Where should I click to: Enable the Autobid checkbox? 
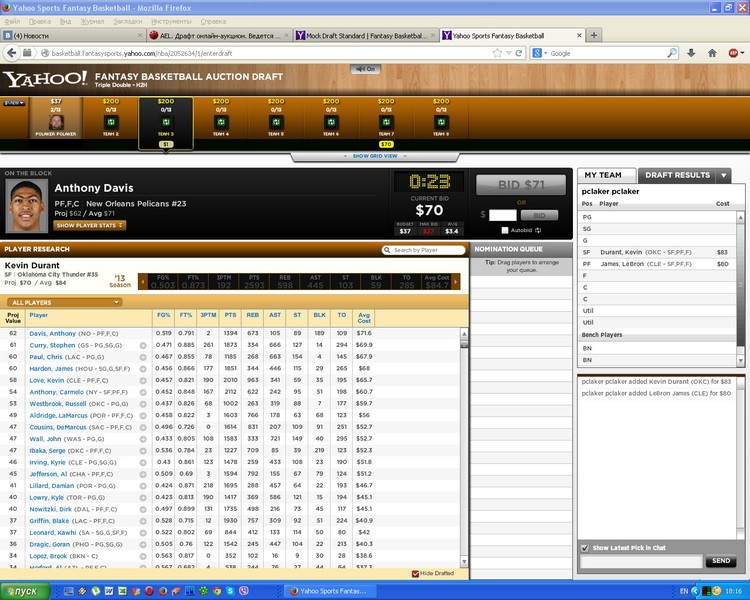click(505, 230)
